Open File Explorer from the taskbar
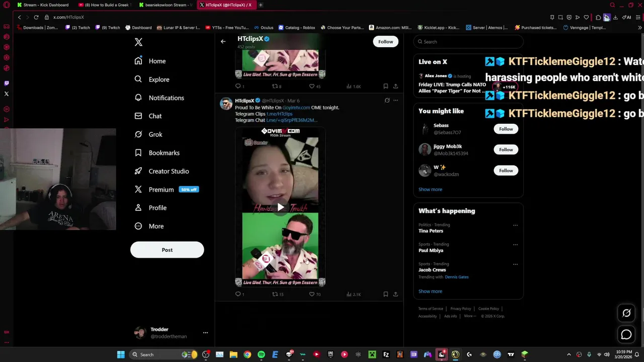This screenshot has width=644, height=362. coord(233,354)
